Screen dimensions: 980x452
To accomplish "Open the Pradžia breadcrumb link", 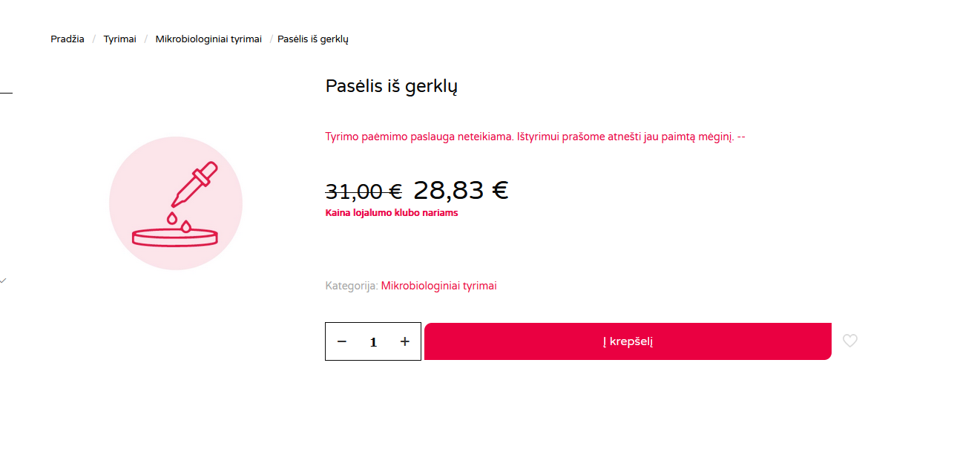I will coord(68,39).
